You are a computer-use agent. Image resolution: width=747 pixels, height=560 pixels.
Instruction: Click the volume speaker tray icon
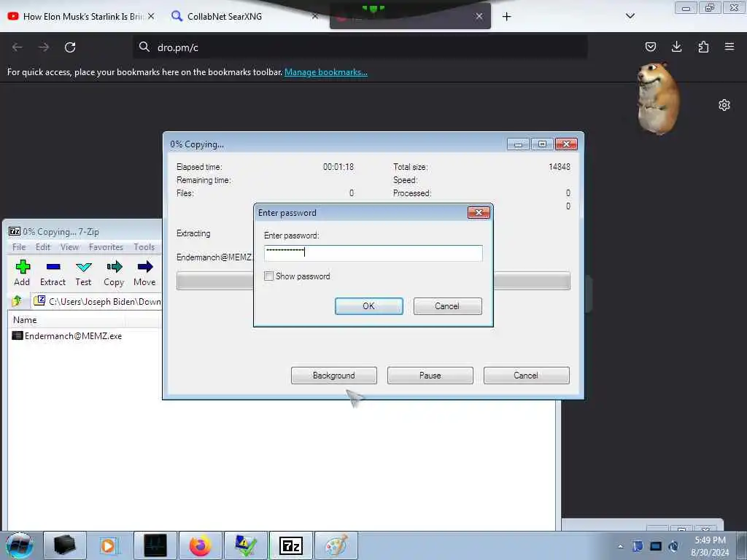click(673, 546)
